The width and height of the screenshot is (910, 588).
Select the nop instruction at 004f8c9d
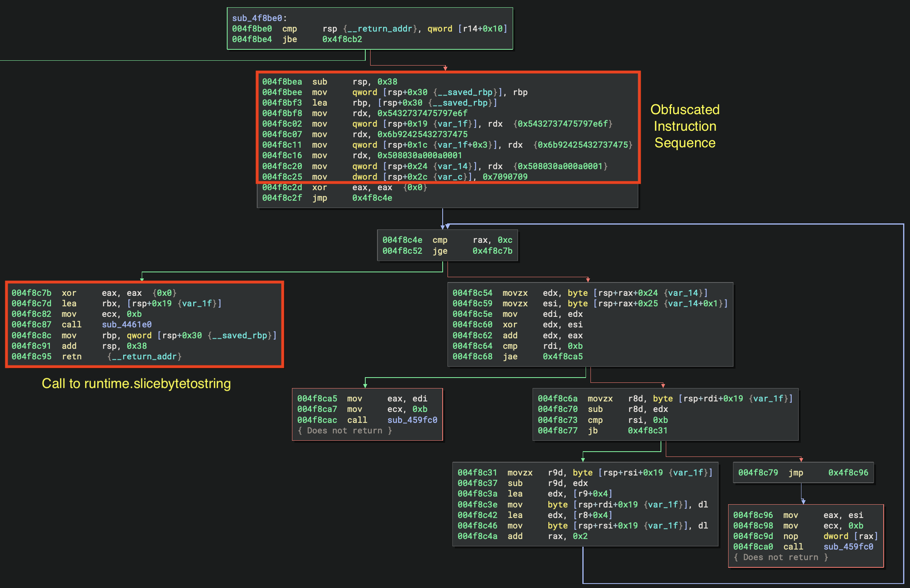point(805,536)
